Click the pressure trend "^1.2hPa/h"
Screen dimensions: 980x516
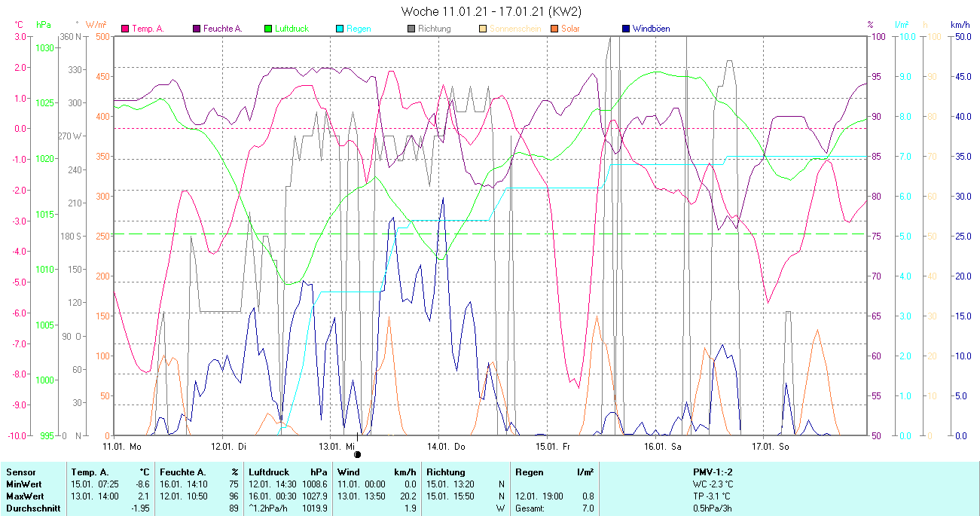pyautogui.click(x=270, y=508)
